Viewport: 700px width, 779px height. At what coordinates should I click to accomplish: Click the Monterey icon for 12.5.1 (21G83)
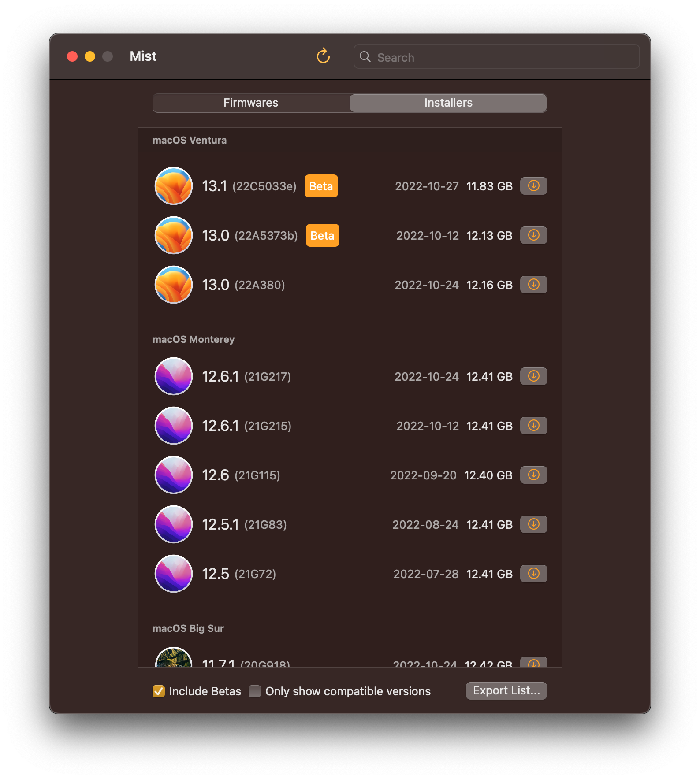(x=174, y=524)
